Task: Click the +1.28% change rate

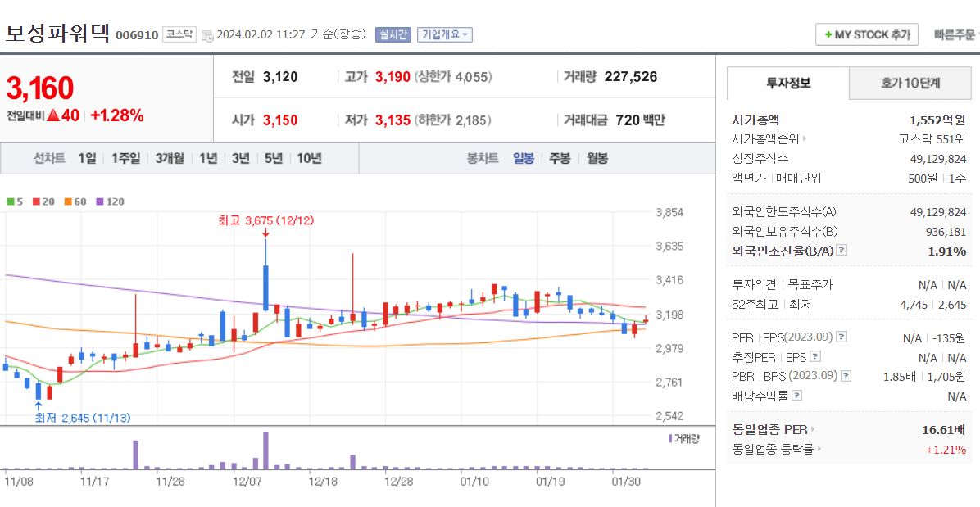Action: (117, 115)
